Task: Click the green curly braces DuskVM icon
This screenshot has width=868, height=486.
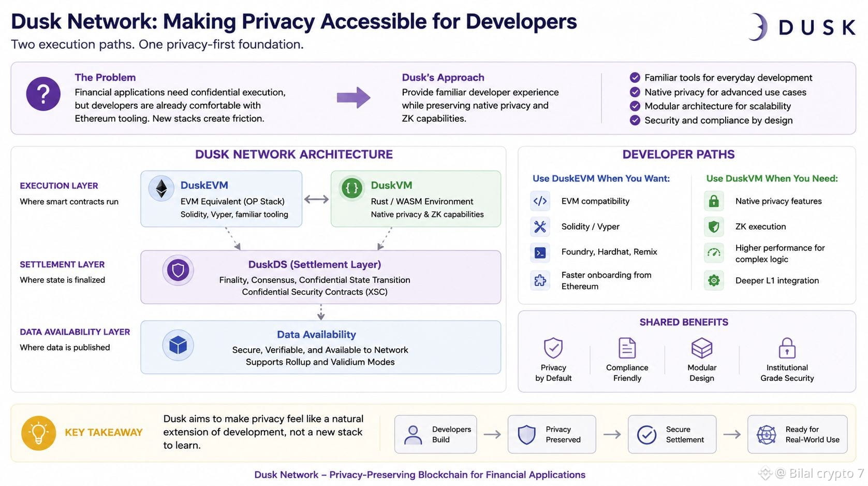Action: pyautogui.click(x=352, y=188)
